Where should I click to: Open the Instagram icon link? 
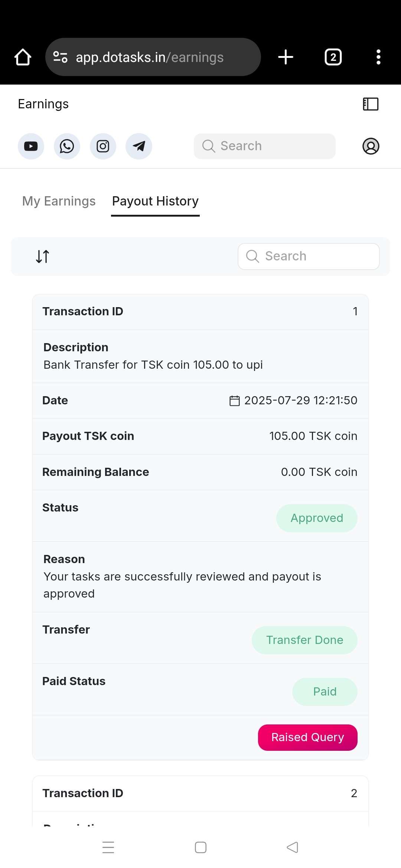click(x=103, y=146)
